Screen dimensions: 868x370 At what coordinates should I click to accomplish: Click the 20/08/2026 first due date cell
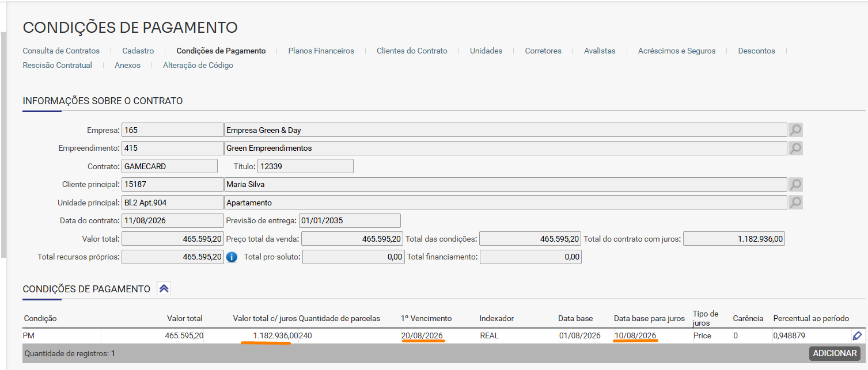click(422, 335)
